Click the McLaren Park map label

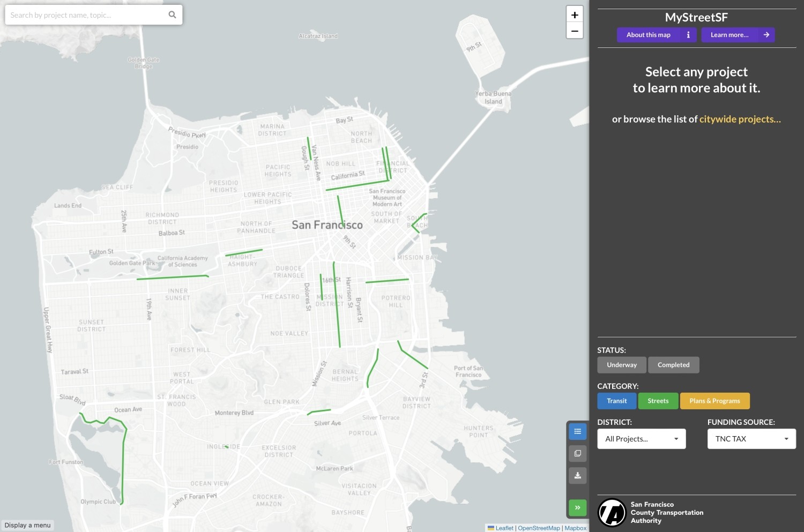tap(334, 468)
